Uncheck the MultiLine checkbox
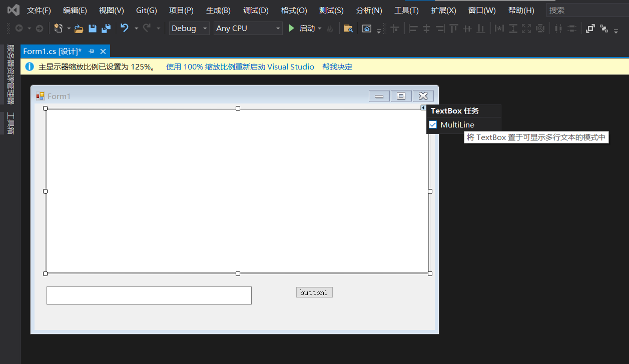Screen dimensions: 629x364 [433, 124]
